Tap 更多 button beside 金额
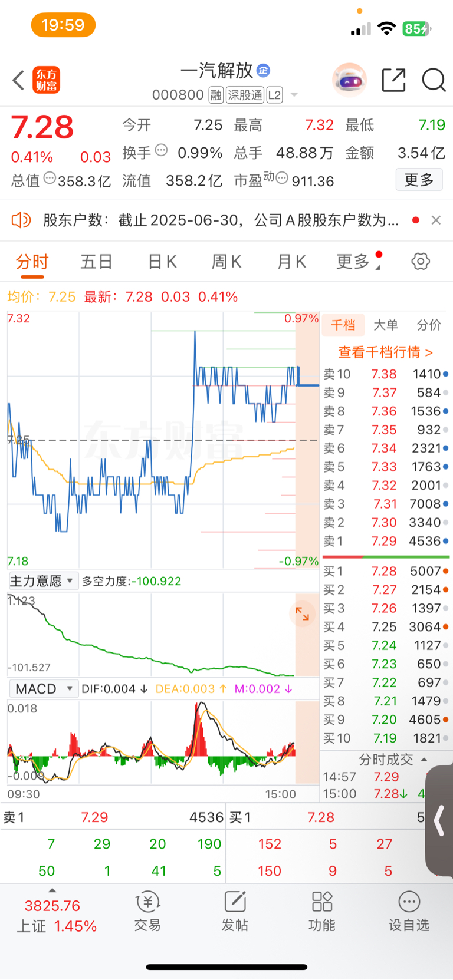 pyautogui.click(x=419, y=180)
